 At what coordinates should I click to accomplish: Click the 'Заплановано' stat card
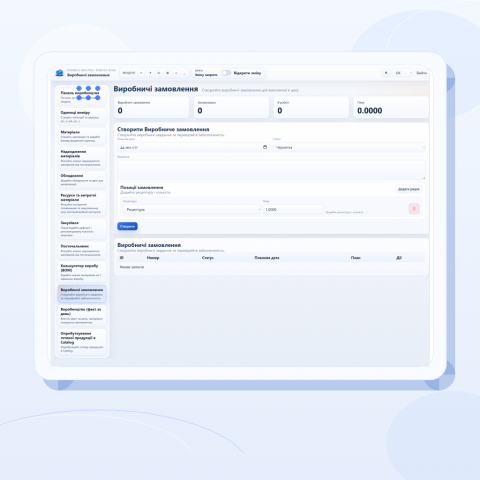pos(231,107)
